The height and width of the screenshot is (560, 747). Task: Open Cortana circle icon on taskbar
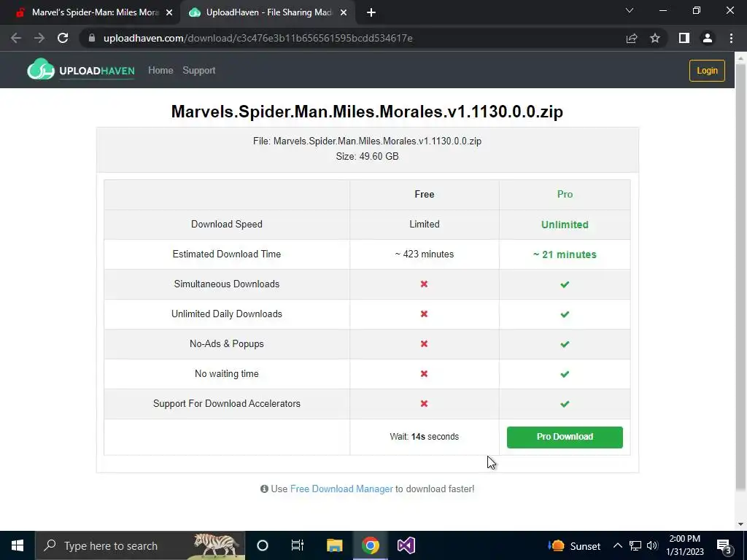click(263, 545)
